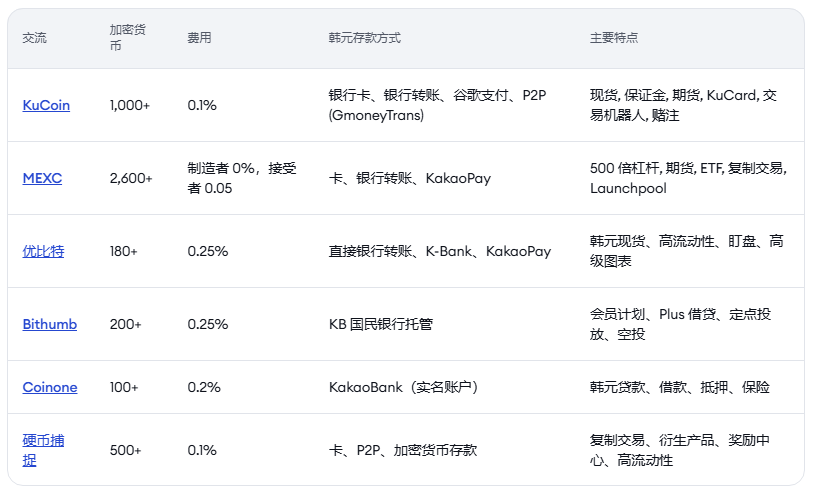Select the 韩元存款方式 column header
The width and height of the screenshot is (813, 492).
[x=365, y=38]
